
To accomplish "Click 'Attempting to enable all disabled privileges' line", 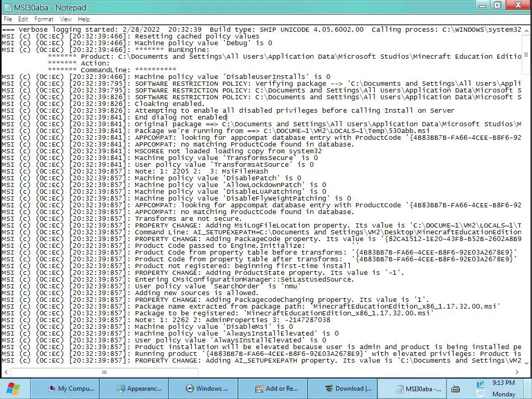I will 228,111.
